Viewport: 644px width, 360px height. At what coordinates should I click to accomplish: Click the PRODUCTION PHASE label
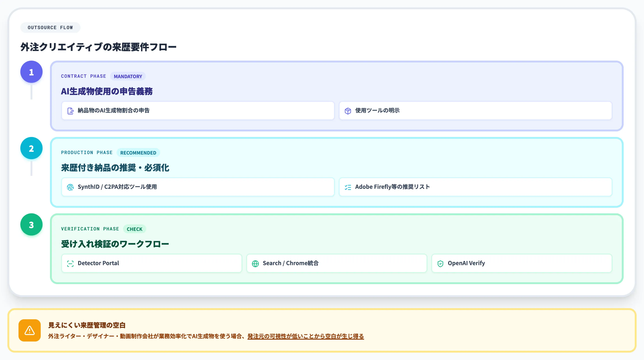[x=87, y=152]
